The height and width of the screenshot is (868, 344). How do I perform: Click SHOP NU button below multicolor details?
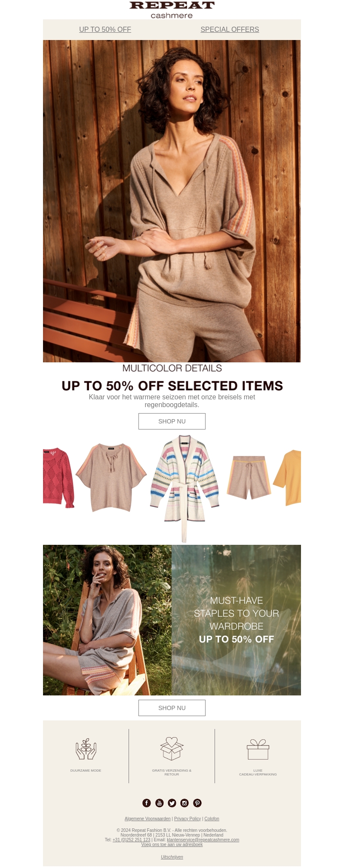pos(172,421)
